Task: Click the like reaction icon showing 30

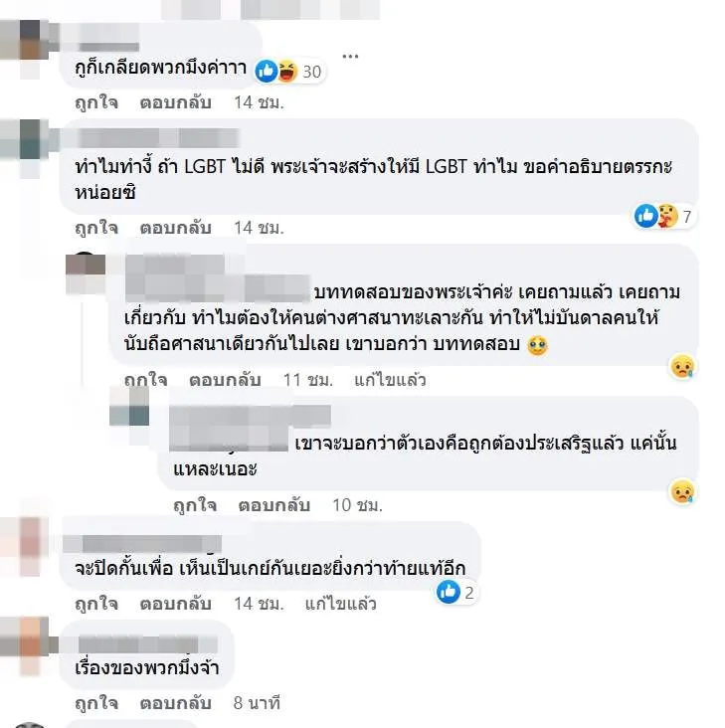Action: tap(267, 72)
